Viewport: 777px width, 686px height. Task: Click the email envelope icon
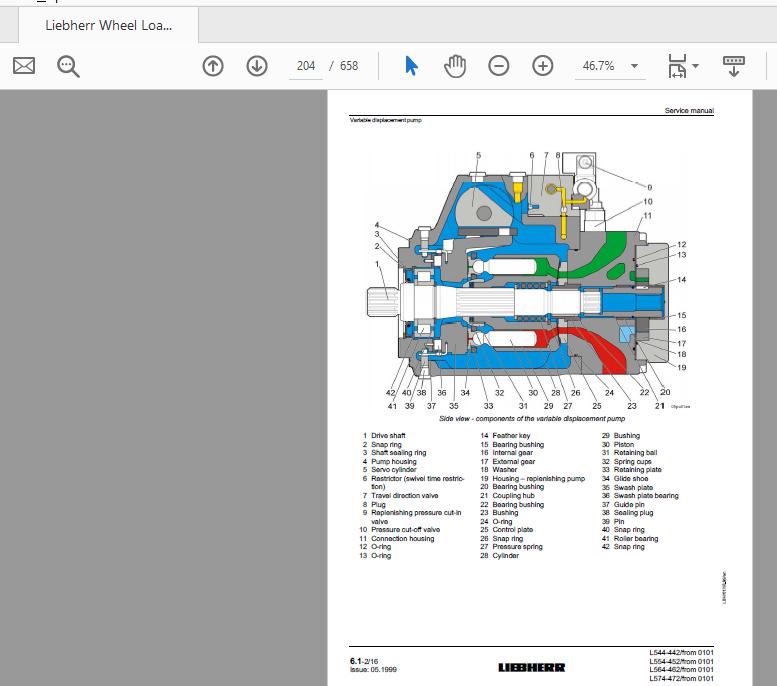coord(24,66)
